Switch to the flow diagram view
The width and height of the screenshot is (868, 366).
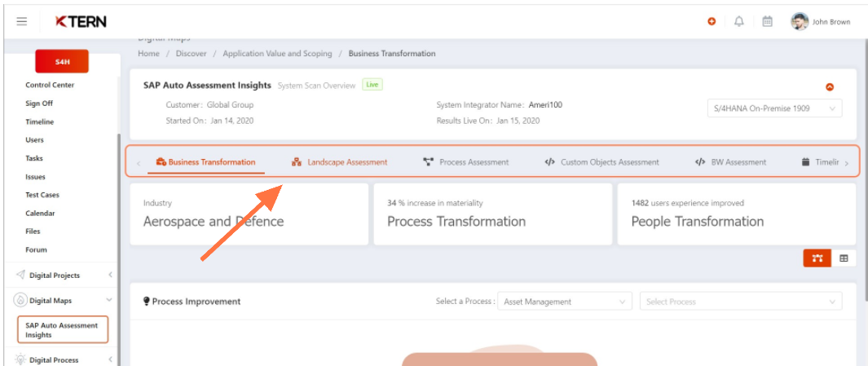(x=817, y=258)
